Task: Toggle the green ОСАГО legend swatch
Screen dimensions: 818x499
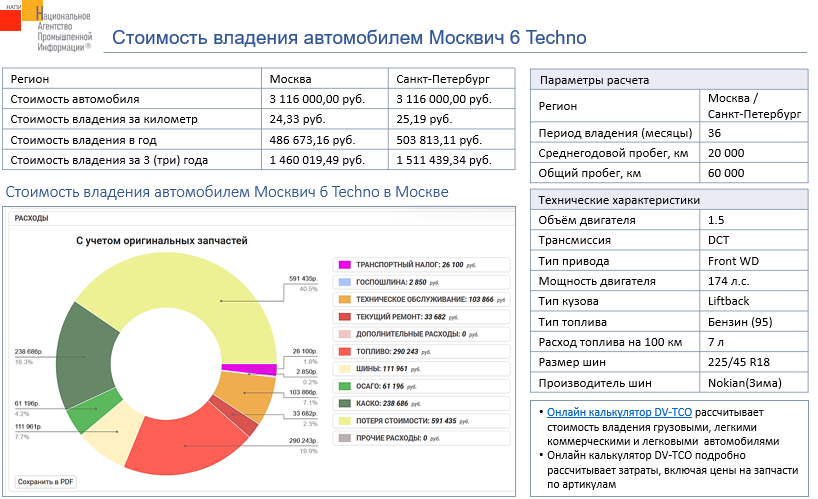Action: [x=344, y=385]
